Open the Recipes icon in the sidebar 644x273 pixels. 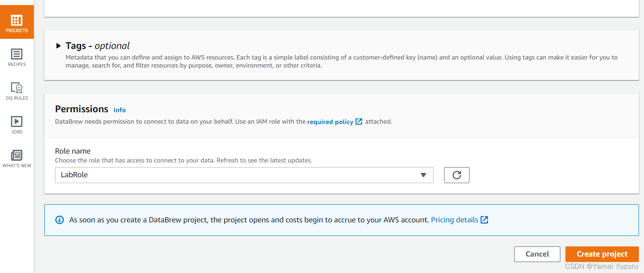coord(17,54)
